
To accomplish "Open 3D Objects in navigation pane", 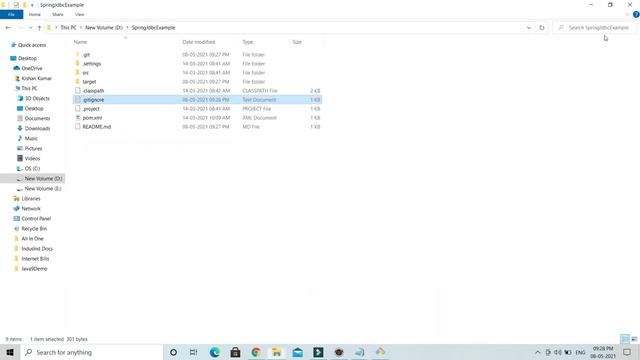I will click(x=37, y=98).
